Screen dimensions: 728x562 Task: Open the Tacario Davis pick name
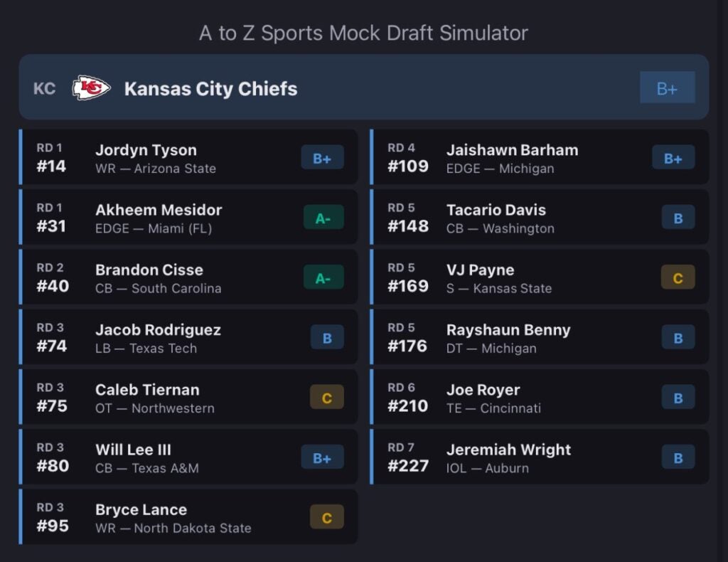(x=496, y=210)
